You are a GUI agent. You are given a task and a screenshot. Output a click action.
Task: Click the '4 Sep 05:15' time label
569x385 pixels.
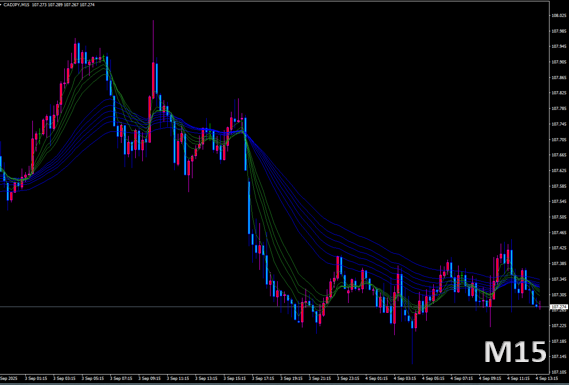pos(434,378)
